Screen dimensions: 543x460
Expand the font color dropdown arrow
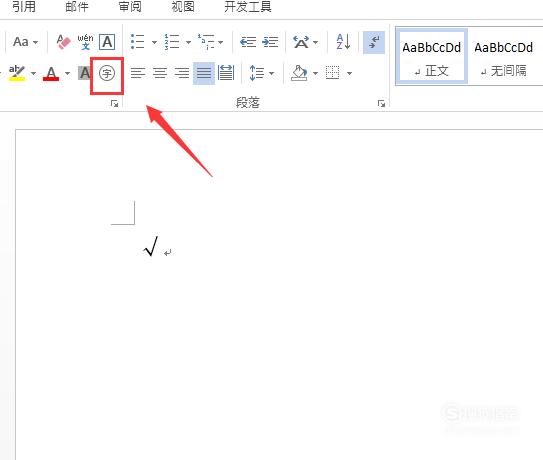(67, 73)
